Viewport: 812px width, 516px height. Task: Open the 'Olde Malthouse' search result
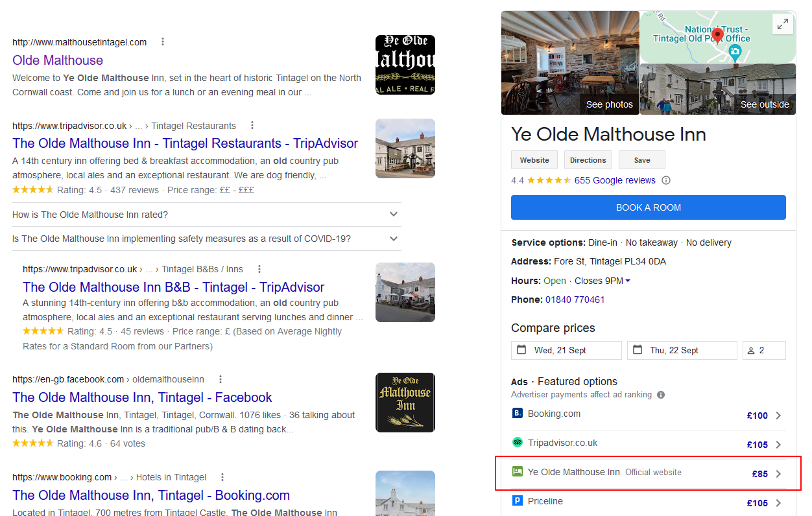click(58, 60)
